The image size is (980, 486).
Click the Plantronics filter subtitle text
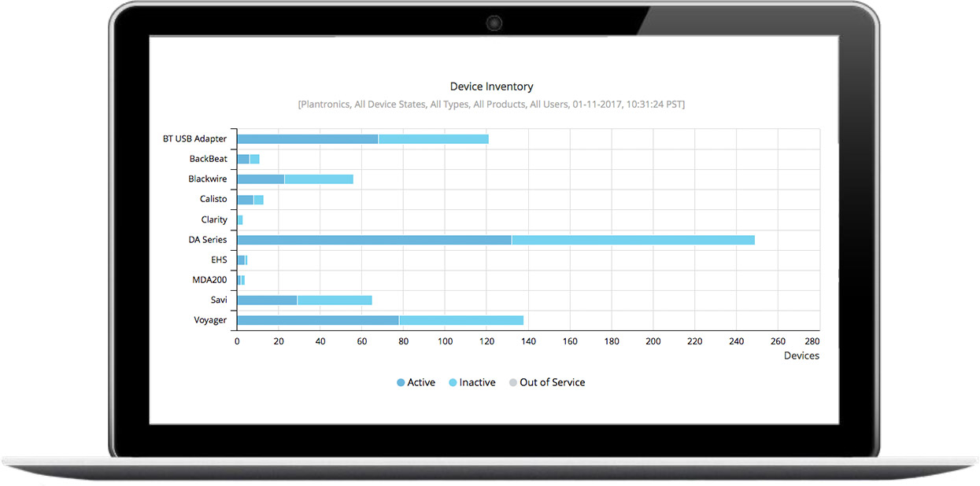pyautogui.click(x=491, y=104)
